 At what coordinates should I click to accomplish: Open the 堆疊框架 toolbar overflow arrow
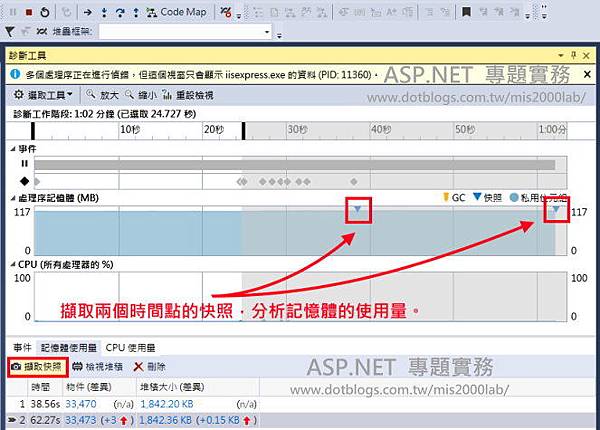click(x=279, y=36)
